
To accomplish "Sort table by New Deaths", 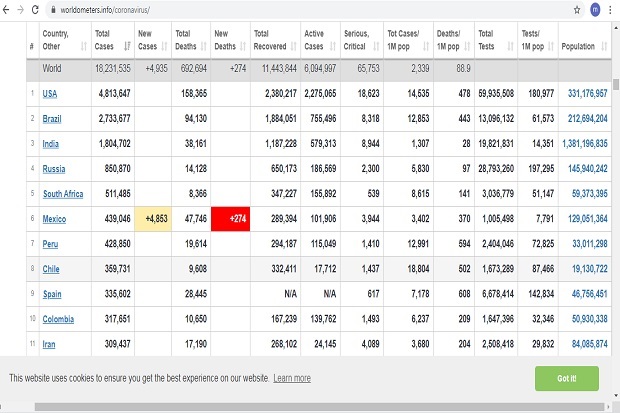I will point(230,40).
